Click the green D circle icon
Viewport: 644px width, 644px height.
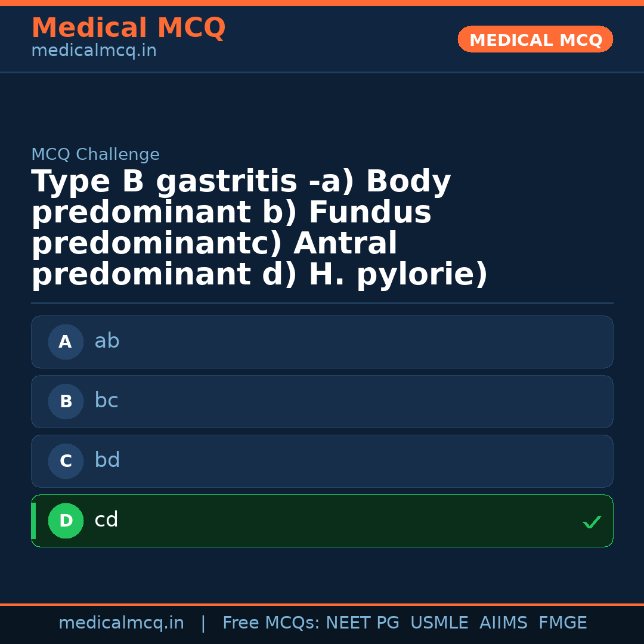tap(66, 521)
